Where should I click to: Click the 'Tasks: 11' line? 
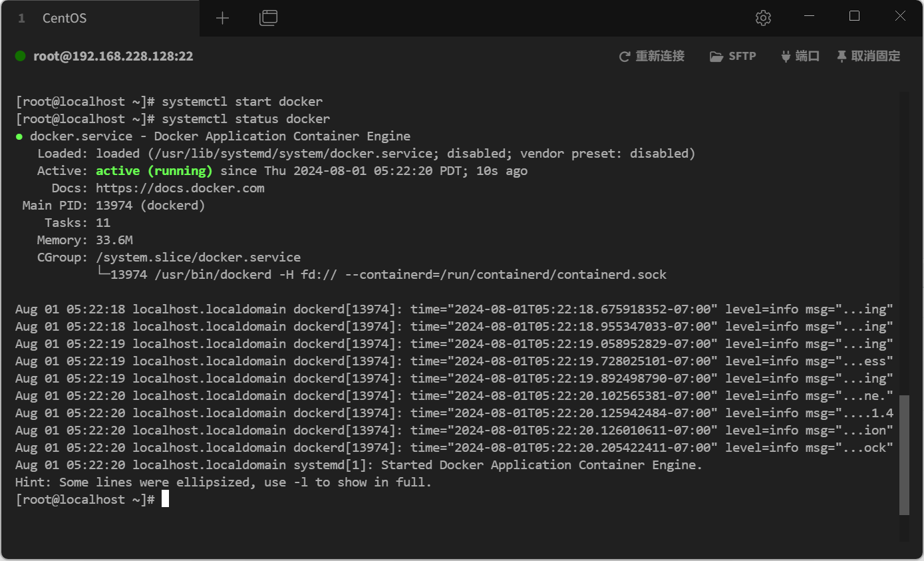[x=77, y=223]
